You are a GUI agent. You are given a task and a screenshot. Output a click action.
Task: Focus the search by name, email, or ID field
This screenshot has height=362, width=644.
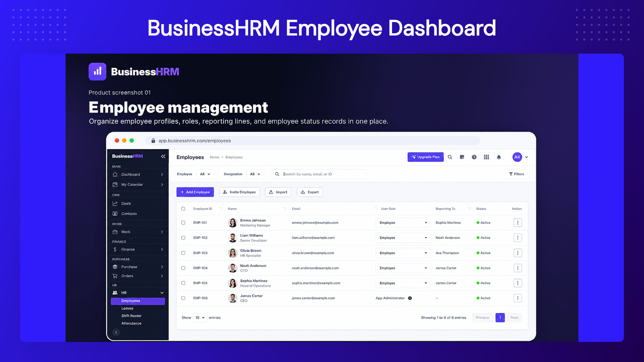pyautogui.click(x=320, y=174)
